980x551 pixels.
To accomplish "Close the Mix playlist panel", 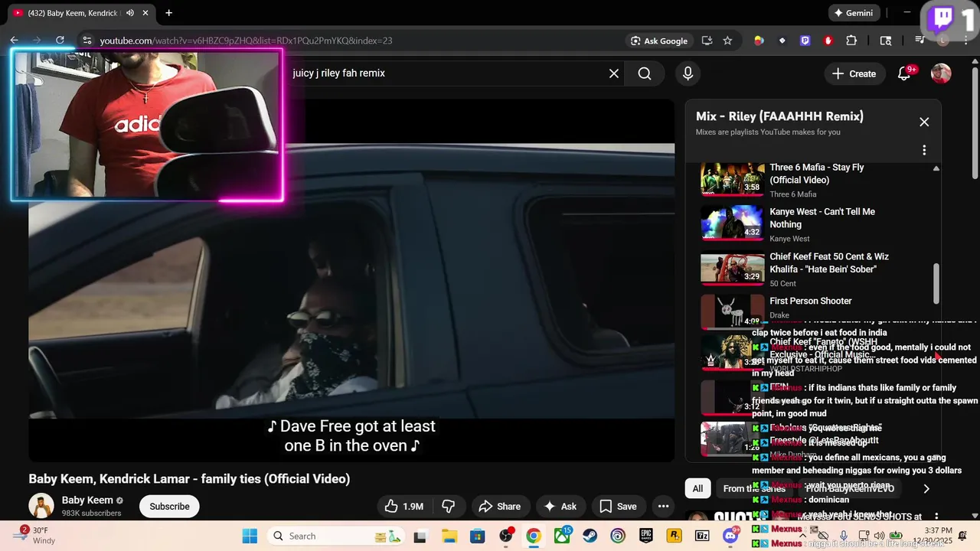I will click(x=924, y=122).
